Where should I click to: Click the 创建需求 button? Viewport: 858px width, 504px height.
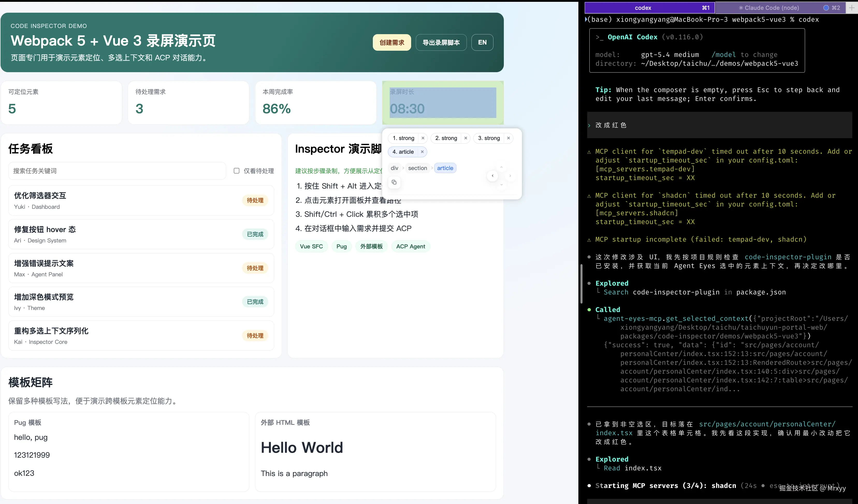point(391,42)
